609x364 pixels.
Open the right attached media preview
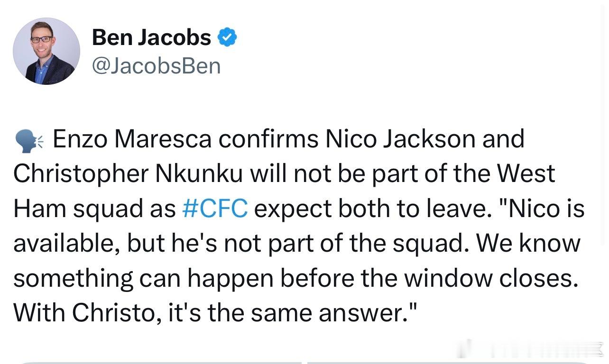(x=449, y=363)
